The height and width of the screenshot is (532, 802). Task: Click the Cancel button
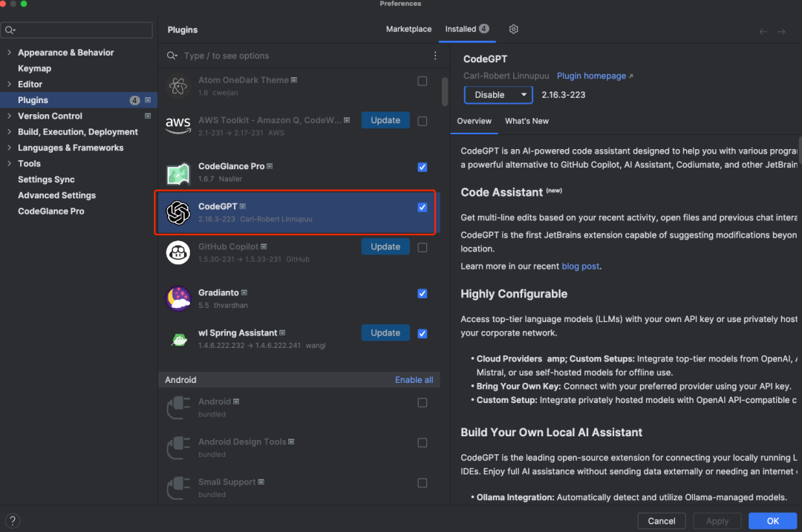[x=662, y=521]
